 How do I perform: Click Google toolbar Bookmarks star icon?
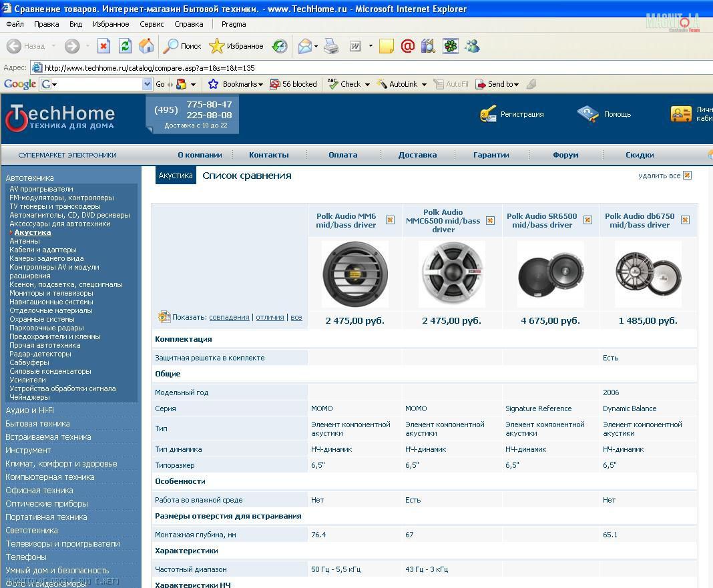pyautogui.click(x=213, y=84)
